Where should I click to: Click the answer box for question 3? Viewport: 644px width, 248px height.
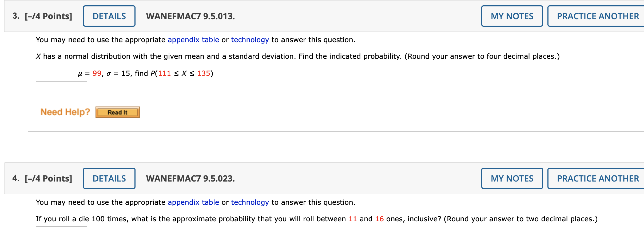(x=61, y=87)
